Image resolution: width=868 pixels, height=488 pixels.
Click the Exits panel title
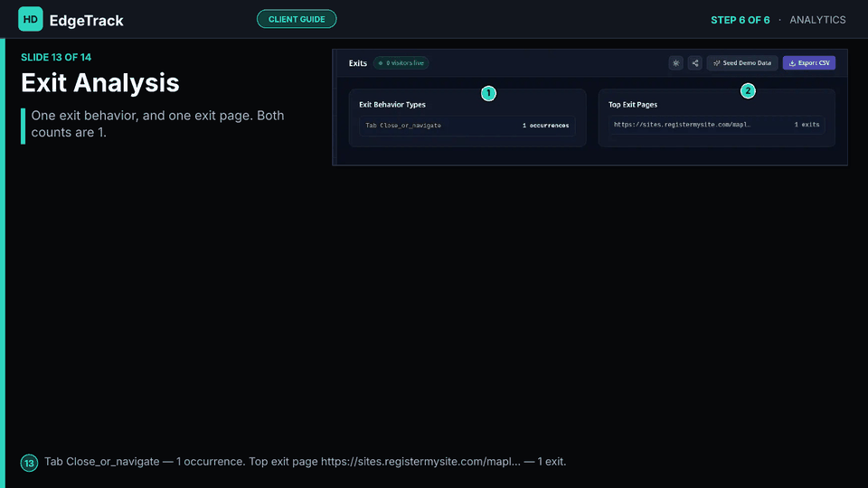point(358,63)
